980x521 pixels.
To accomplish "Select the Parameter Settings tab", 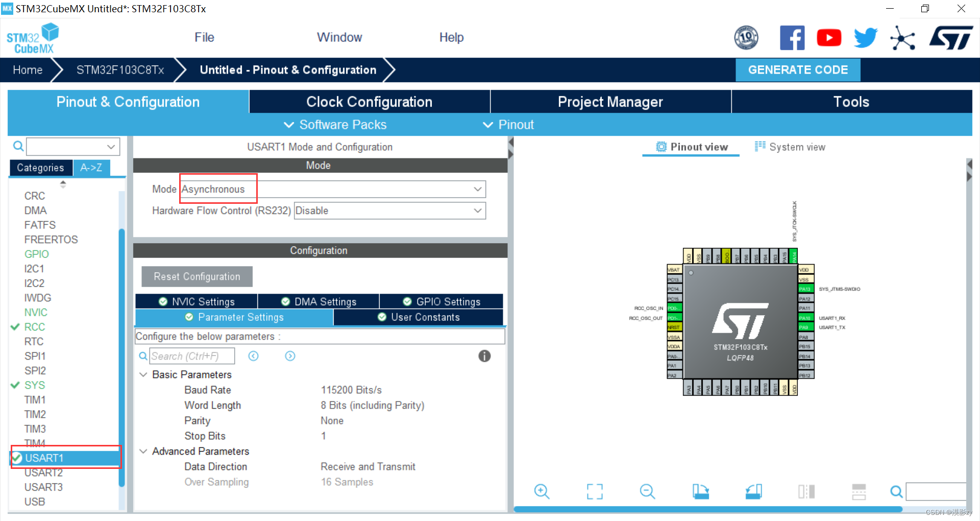I will click(234, 317).
